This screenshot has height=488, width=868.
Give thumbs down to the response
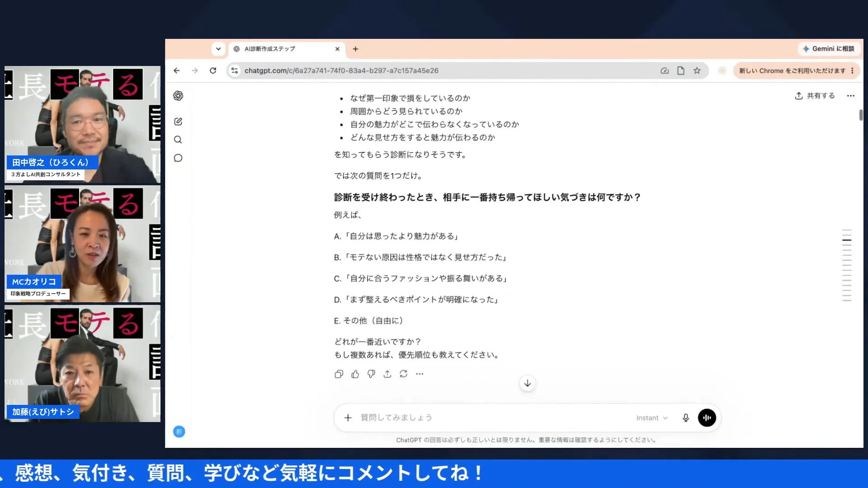(371, 374)
